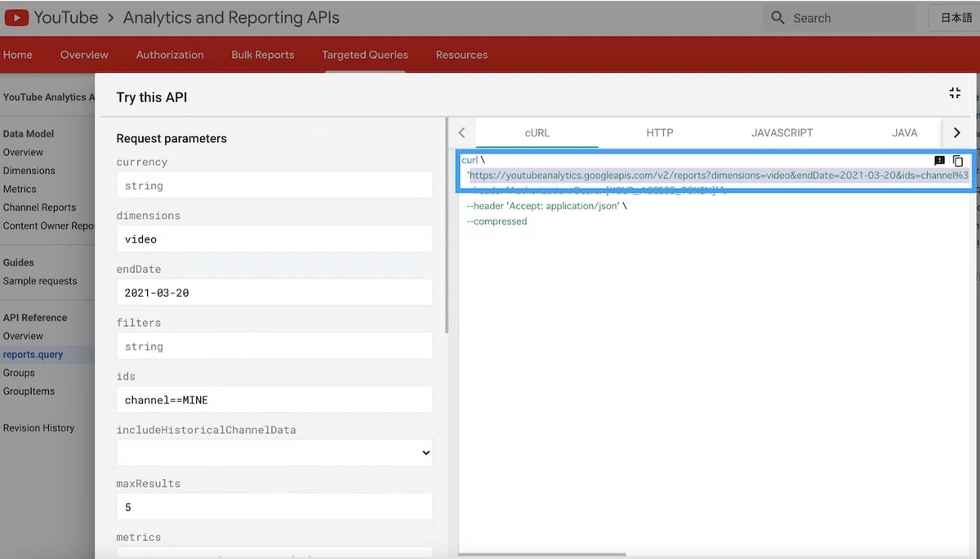Switch to the JAVA tab
980x559 pixels.
tap(905, 132)
